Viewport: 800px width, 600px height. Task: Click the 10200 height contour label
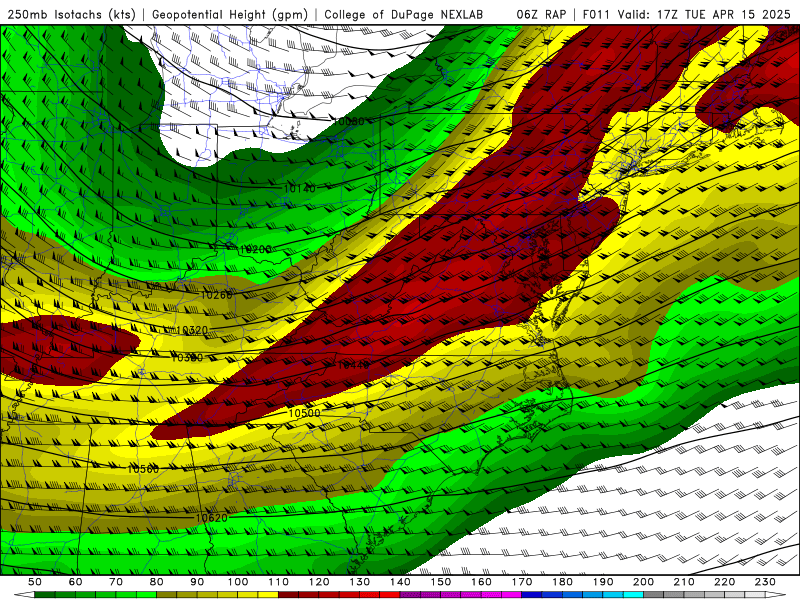pos(255,249)
